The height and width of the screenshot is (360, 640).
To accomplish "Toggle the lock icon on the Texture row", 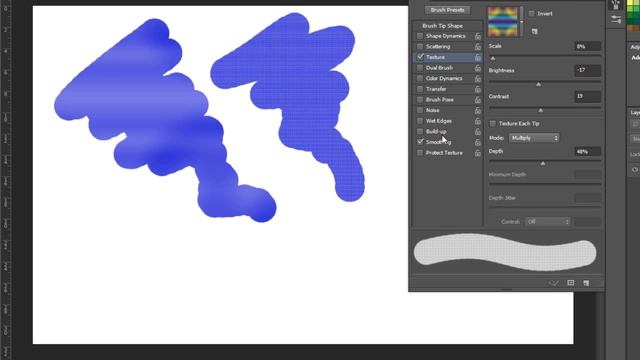I will 478,58.
